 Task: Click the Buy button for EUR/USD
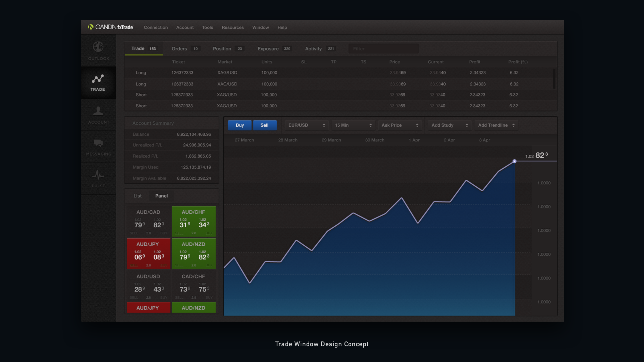pos(240,125)
